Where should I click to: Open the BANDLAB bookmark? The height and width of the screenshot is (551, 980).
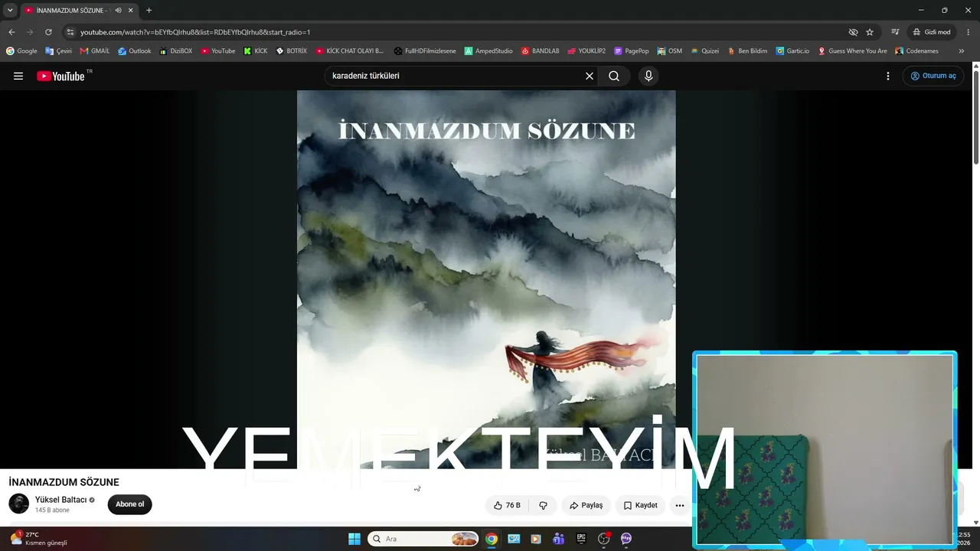point(541,51)
